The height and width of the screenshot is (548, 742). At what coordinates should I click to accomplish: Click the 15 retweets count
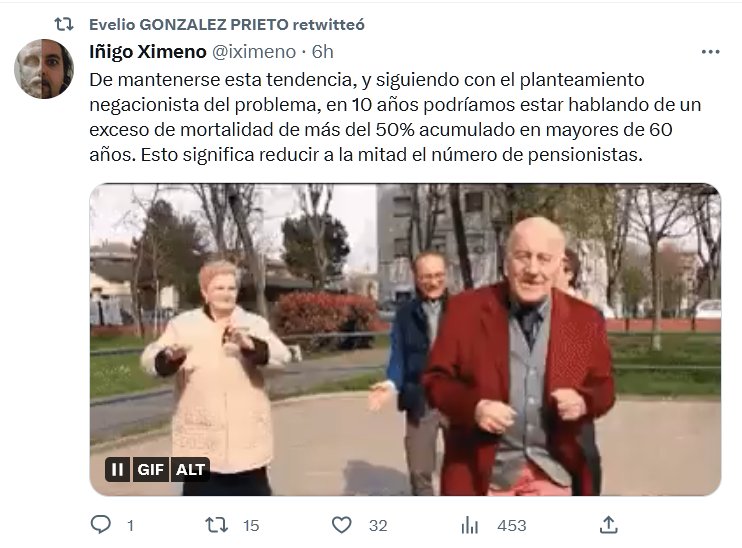coord(251,525)
